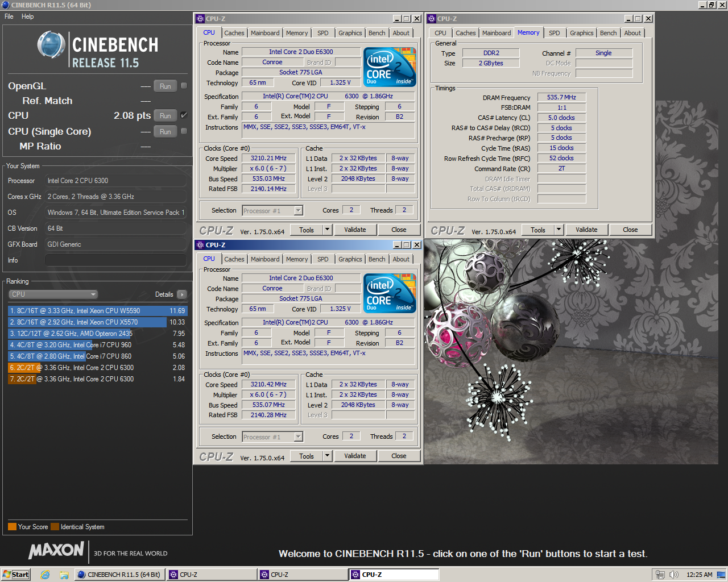Image resolution: width=728 pixels, height=582 pixels.
Task: Click the Tools button in the Memory CPU-Z window
Action: tap(538, 230)
